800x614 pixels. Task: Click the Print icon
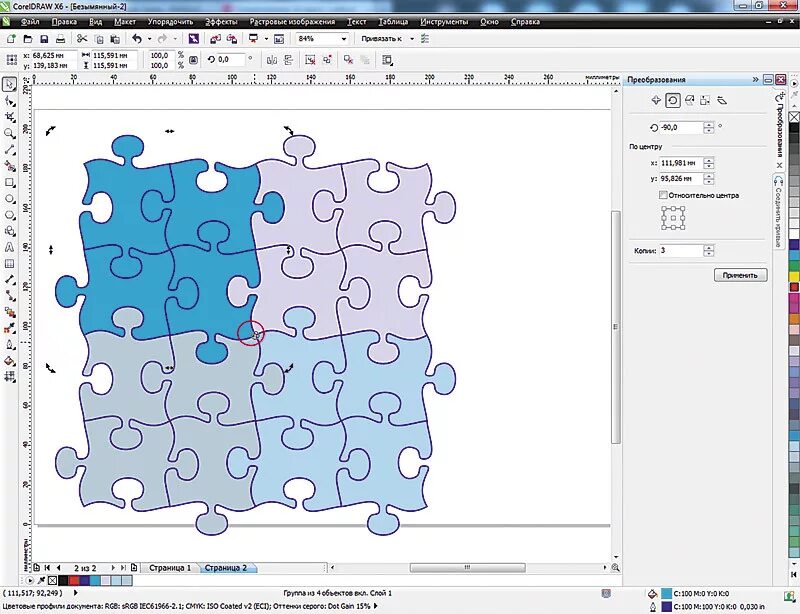point(60,39)
